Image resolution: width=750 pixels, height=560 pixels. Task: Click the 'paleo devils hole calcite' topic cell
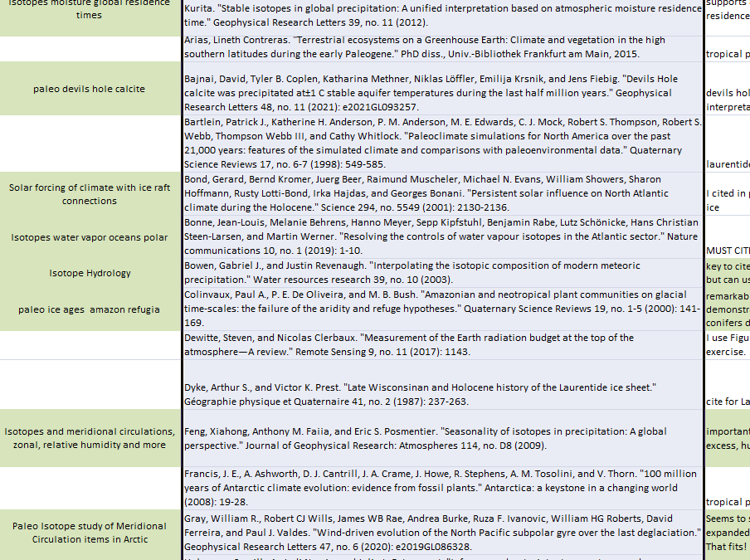coord(90,89)
